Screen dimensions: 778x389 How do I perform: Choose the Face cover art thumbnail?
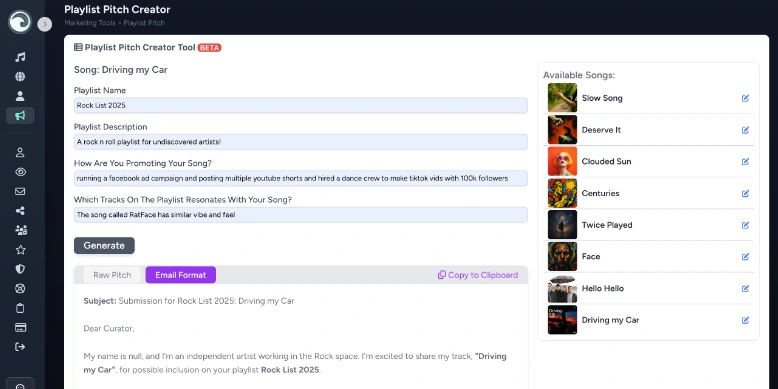(x=562, y=257)
